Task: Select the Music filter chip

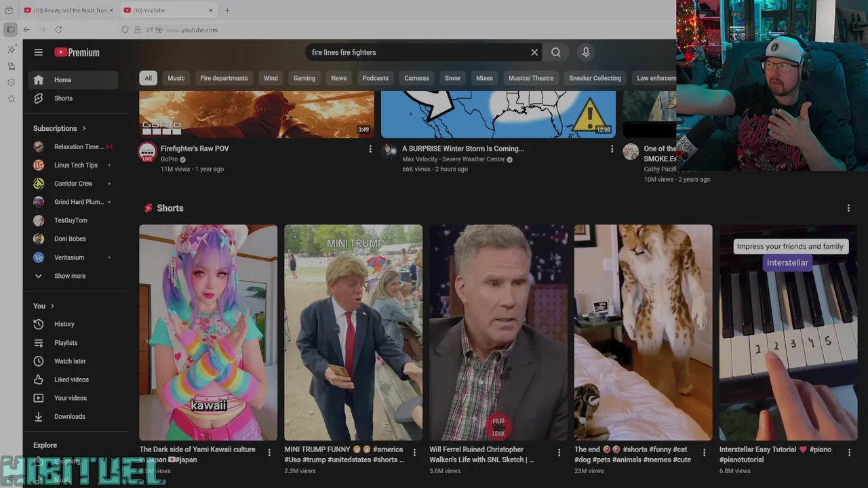Action: (x=176, y=78)
